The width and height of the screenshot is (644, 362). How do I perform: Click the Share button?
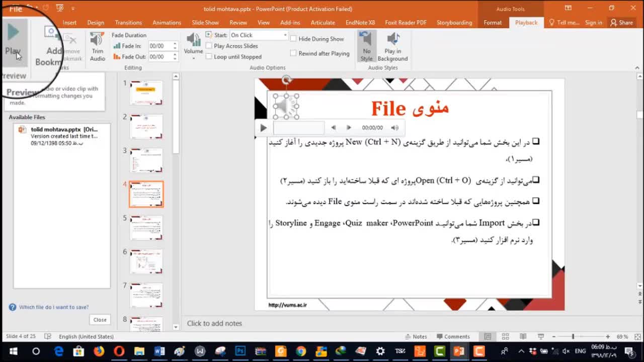621,23
